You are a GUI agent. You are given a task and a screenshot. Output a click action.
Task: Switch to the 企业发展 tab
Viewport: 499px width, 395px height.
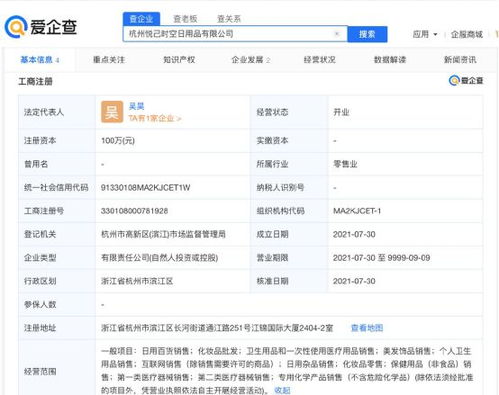(251, 60)
